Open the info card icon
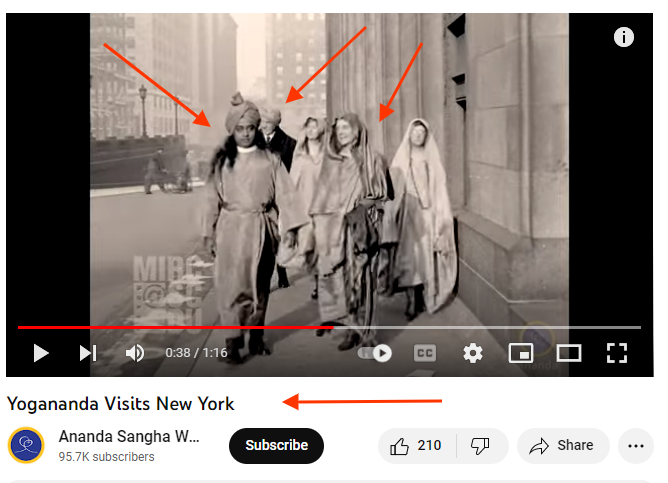 click(624, 37)
